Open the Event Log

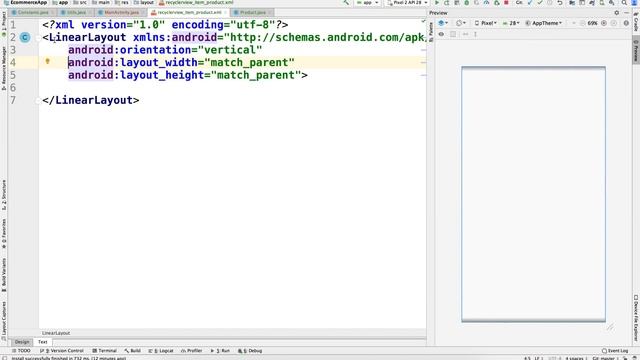[x=615, y=351]
